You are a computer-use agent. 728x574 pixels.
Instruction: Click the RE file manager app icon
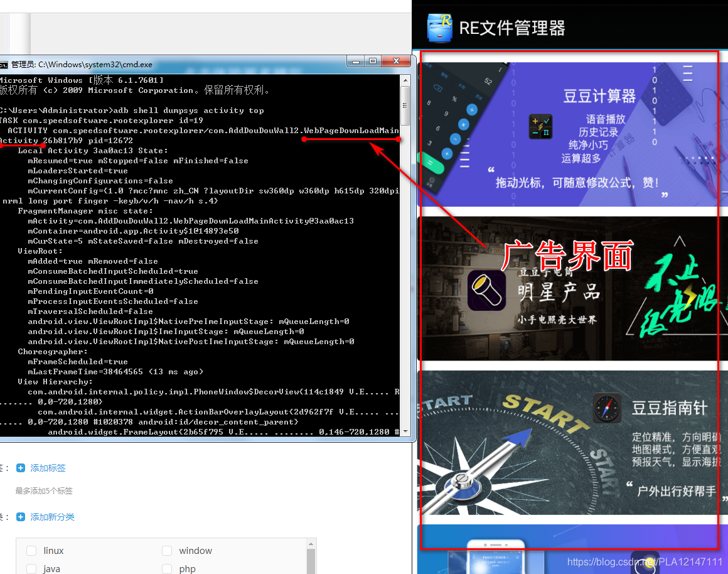click(x=439, y=28)
